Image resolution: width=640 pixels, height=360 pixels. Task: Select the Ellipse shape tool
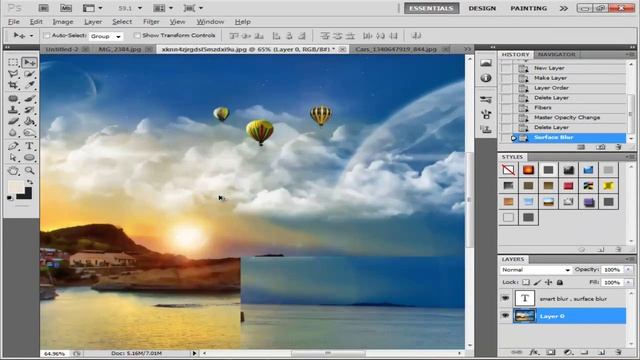coord(29,158)
